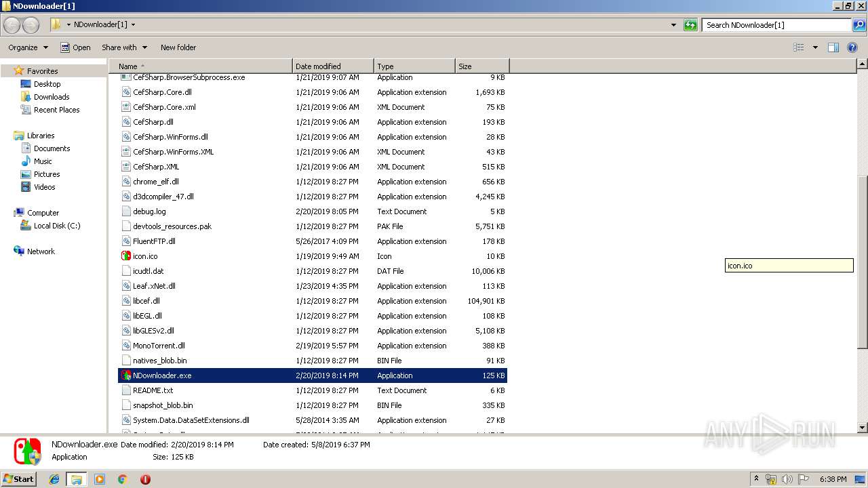Select the icon.ico file icon
This screenshot has height=488, width=868.
point(126,256)
